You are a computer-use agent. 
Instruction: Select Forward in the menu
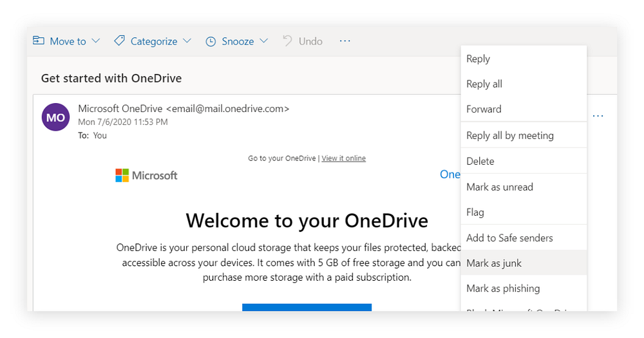pyautogui.click(x=524, y=109)
